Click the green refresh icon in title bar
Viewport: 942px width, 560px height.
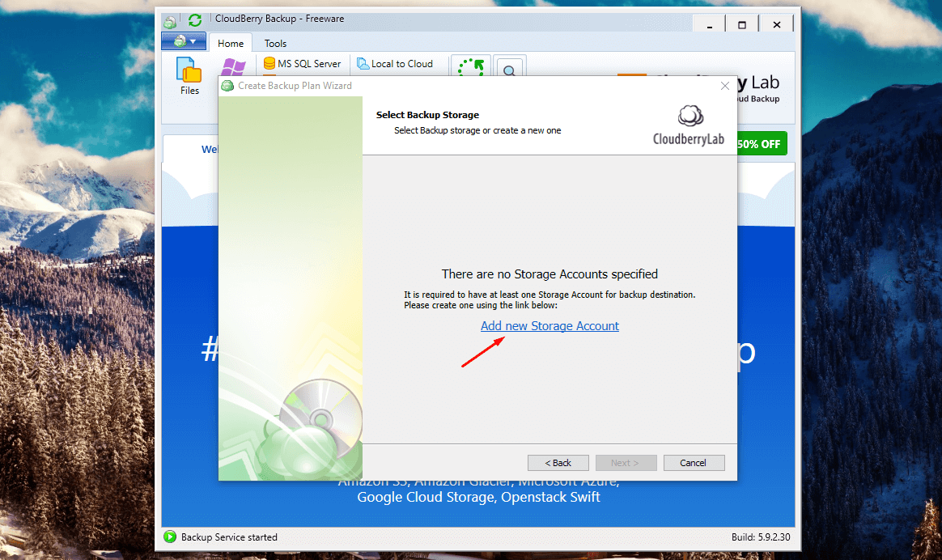(x=195, y=20)
